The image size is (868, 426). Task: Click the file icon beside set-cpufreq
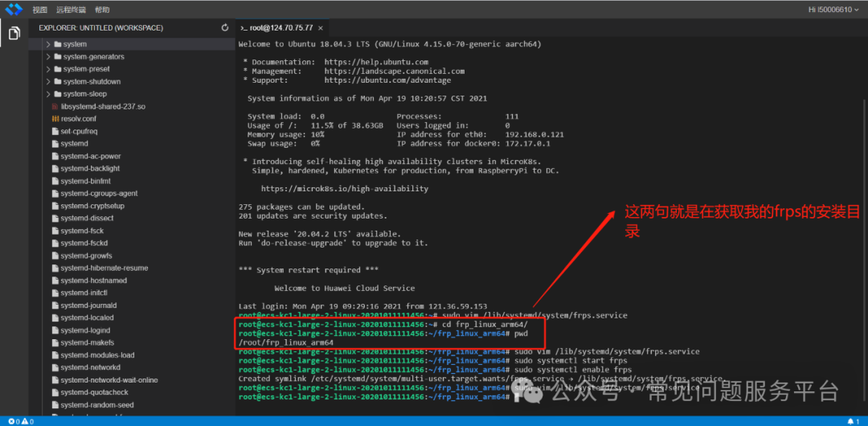point(55,131)
